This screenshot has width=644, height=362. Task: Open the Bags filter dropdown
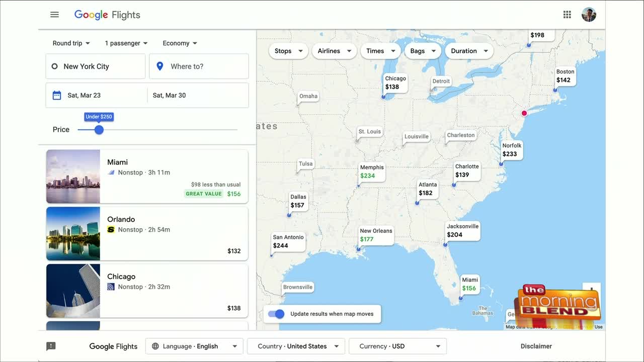tap(423, 51)
